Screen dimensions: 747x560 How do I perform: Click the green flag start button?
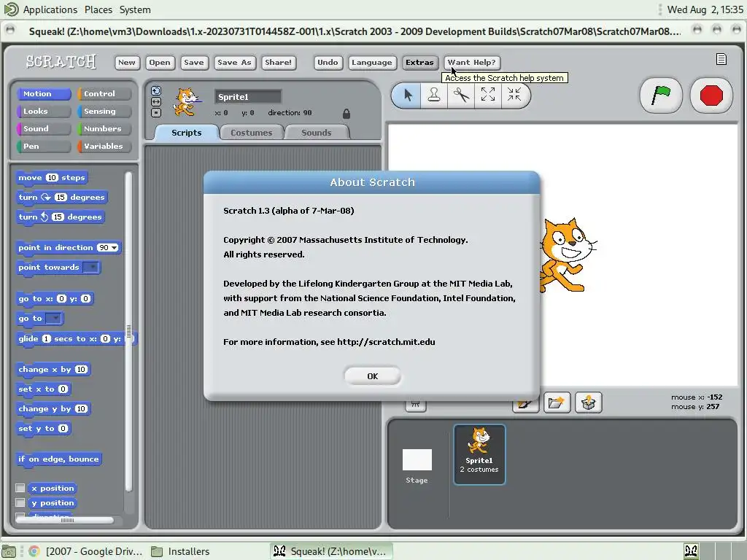tap(661, 96)
